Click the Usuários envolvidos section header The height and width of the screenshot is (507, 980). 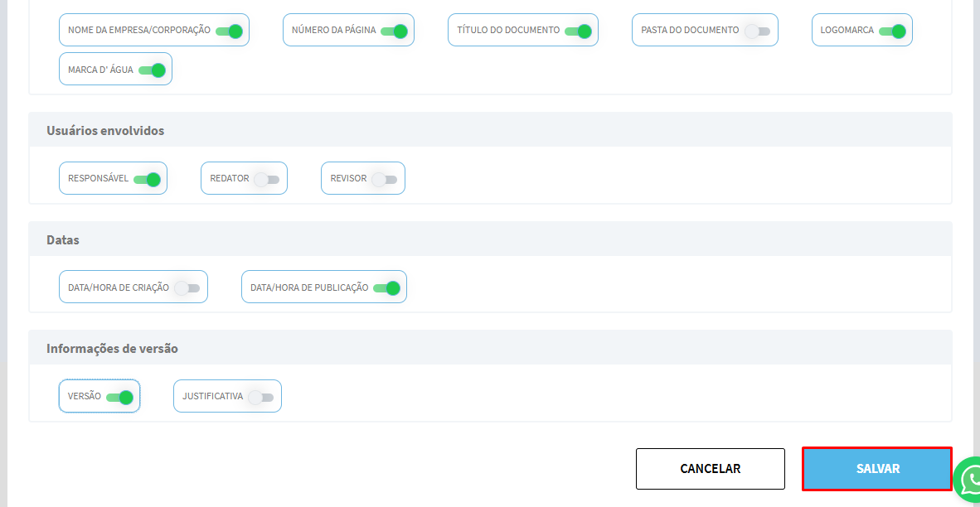[105, 131]
